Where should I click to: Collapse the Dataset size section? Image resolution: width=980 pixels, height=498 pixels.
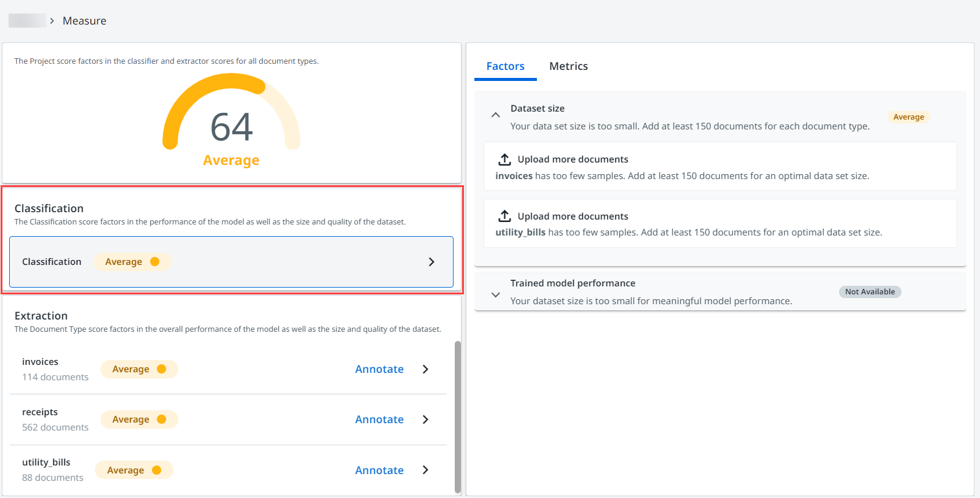coord(496,115)
